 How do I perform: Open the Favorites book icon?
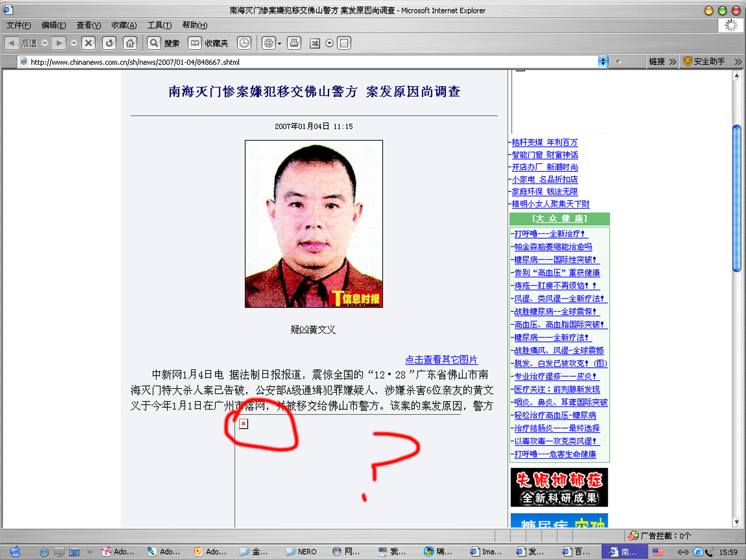click(194, 43)
